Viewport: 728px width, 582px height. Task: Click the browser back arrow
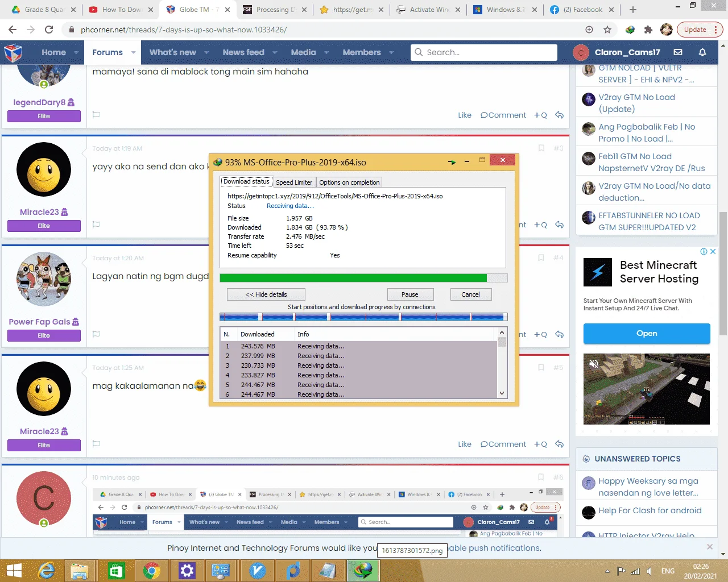tap(13, 30)
